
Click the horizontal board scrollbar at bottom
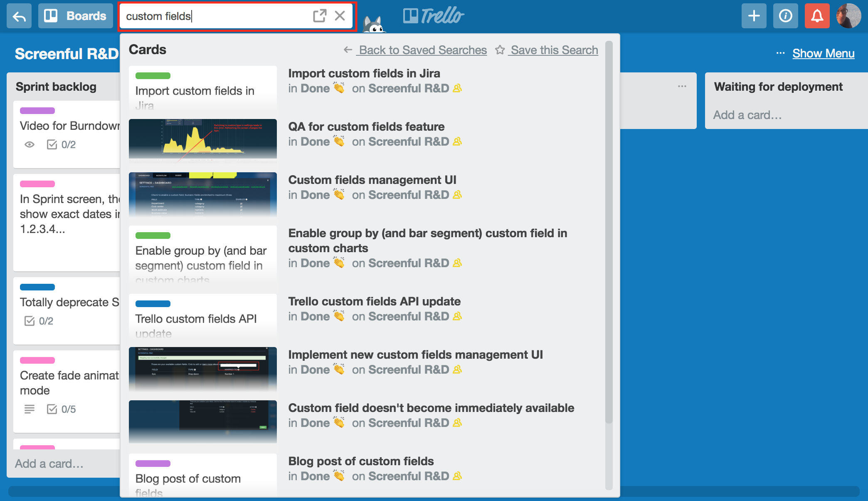click(434, 491)
